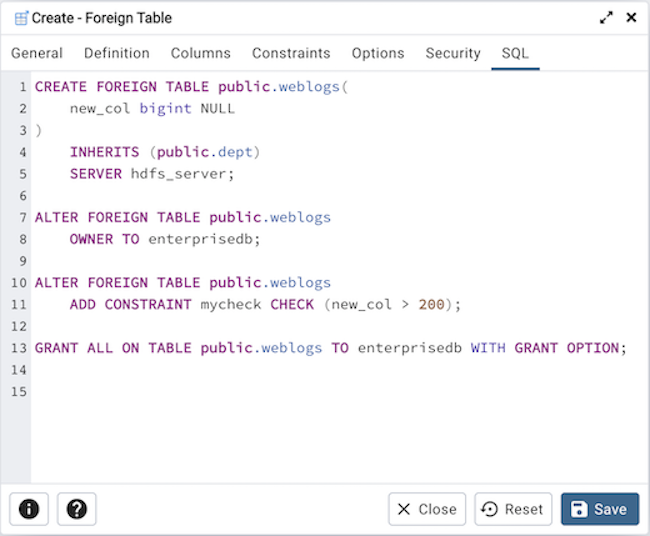650x536 pixels.
Task: Click the GRANT ALL ON TABLE statement
Action: pos(330,348)
